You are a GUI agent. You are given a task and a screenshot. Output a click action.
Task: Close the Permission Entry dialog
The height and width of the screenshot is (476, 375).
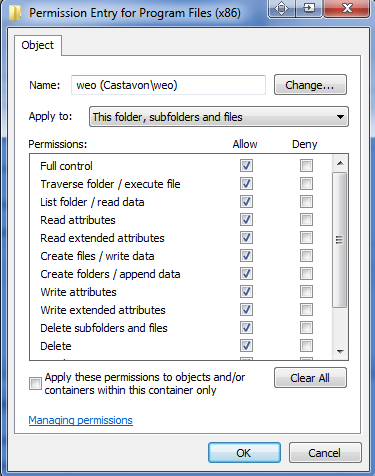click(347, 8)
